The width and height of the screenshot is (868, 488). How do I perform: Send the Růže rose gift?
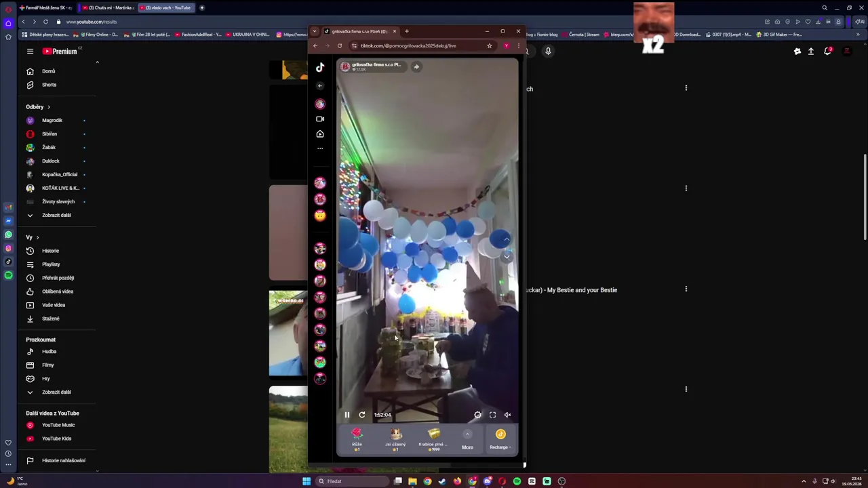pos(357,439)
